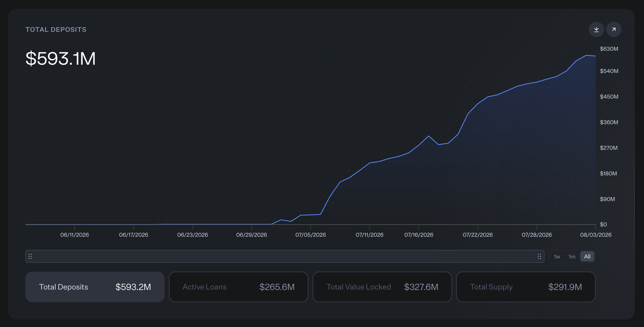Click the $291.9M Total Supply value
This screenshot has height=327, width=644.
[565, 287]
